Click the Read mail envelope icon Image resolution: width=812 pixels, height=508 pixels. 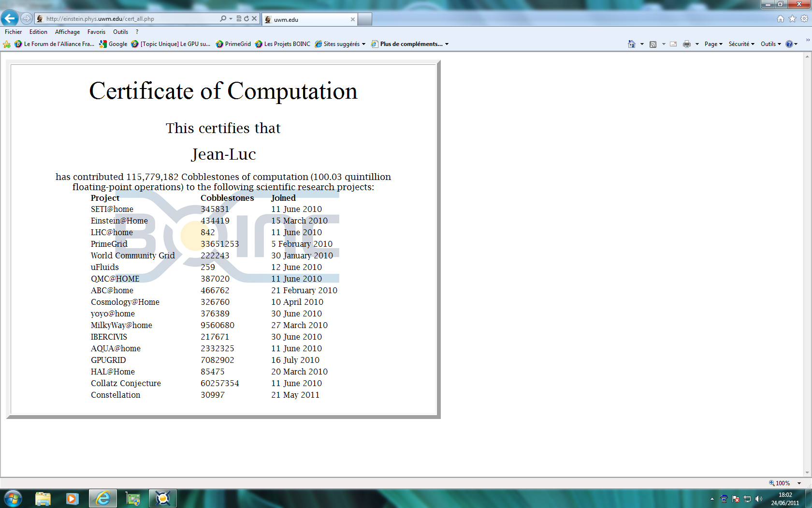tap(673, 44)
